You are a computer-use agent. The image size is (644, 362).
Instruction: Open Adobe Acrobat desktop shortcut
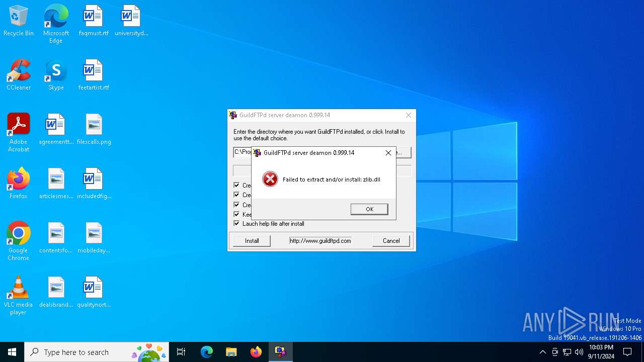[19, 133]
